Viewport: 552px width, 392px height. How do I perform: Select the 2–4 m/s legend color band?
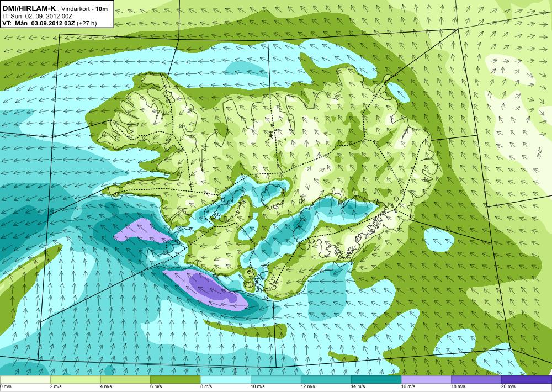(x=75, y=380)
